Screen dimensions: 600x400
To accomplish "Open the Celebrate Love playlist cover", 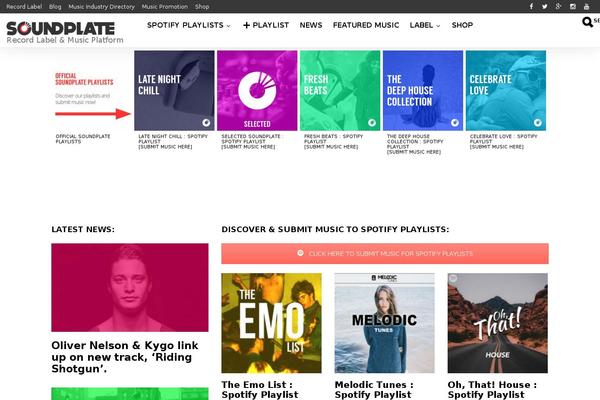I will tap(506, 90).
